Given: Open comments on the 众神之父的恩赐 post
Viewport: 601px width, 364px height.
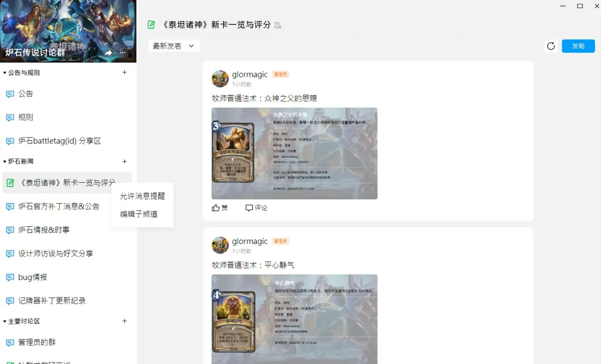Looking at the screenshot, I should pos(256,208).
